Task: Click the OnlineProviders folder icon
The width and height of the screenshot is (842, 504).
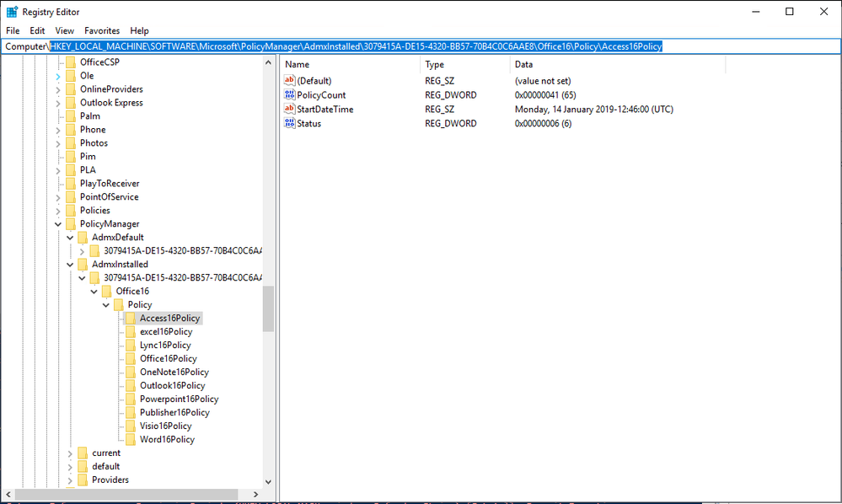Action: click(71, 89)
